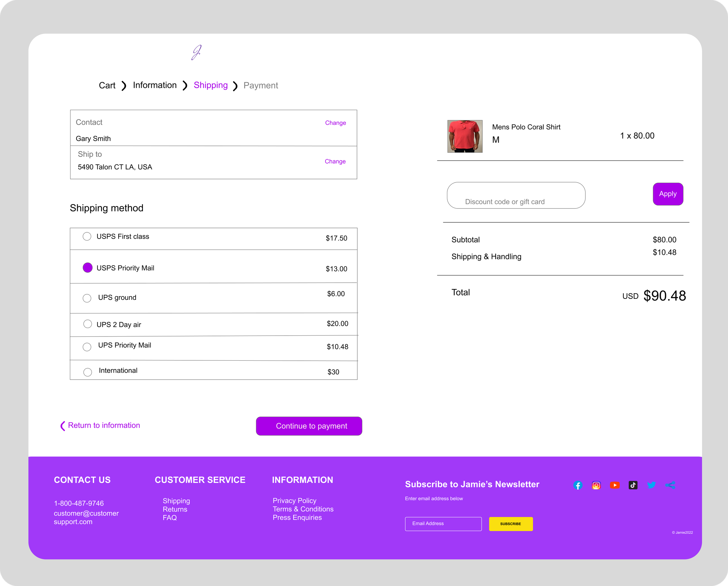Viewport: 728px width, 586px height.
Task: Choose UPS ground radio button
Action: tap(87, 298)
